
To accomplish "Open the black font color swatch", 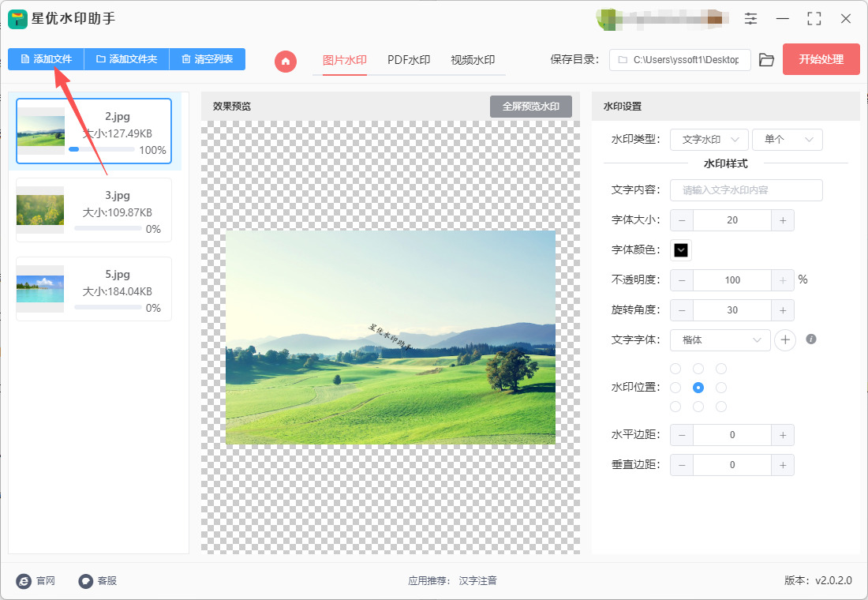I will (x=681, y=250).
